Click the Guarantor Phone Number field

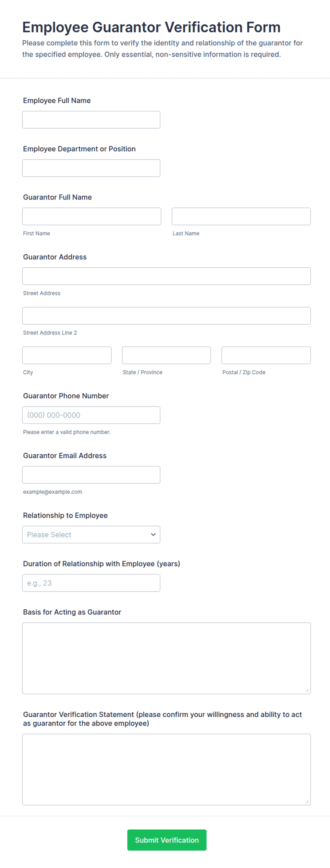pyautogui.click(x=91, y=415)
